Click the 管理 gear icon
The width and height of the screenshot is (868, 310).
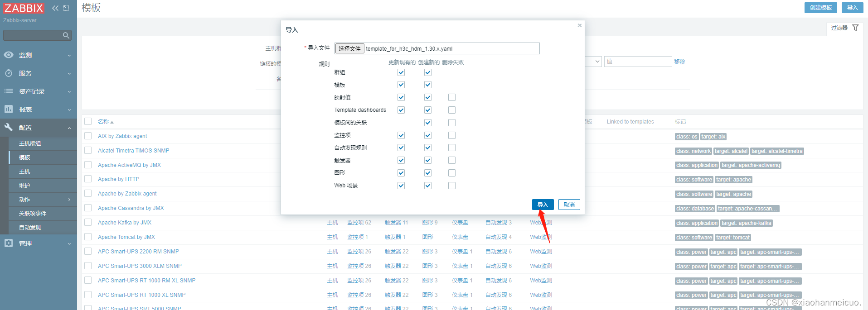[x=9, y=243]
